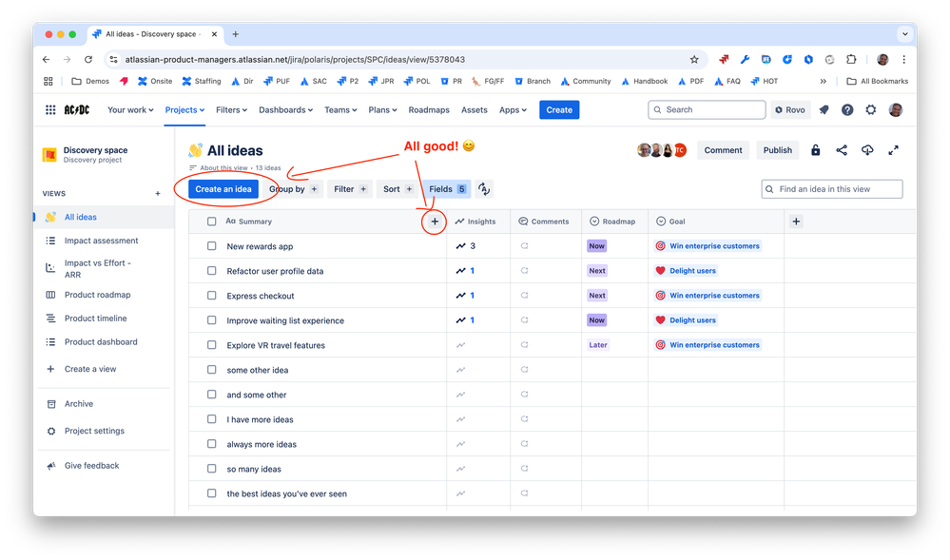
Task: Add a column with plus after Goal
Action: 796,222
